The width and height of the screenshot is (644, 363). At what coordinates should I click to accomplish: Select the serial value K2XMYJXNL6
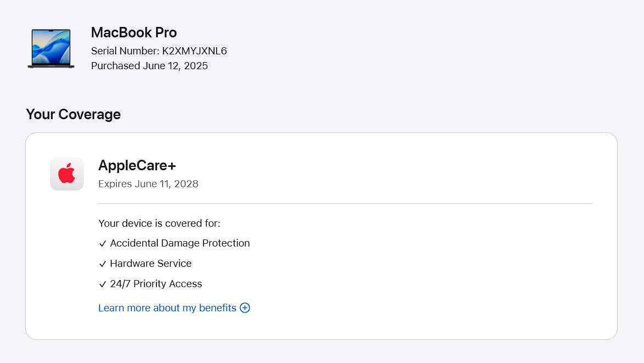(195, 51)
